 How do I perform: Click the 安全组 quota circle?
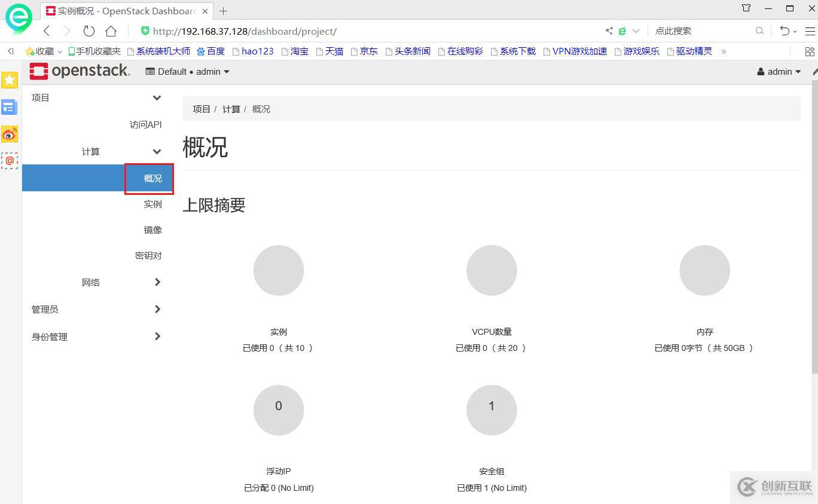click(x=492, y=410)
